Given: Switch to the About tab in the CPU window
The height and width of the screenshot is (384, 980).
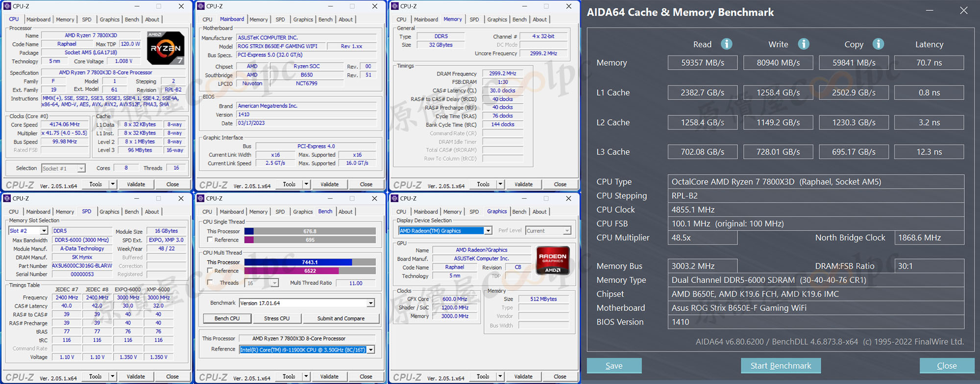Looking at the screenshot, I should (x=152, y=20).
